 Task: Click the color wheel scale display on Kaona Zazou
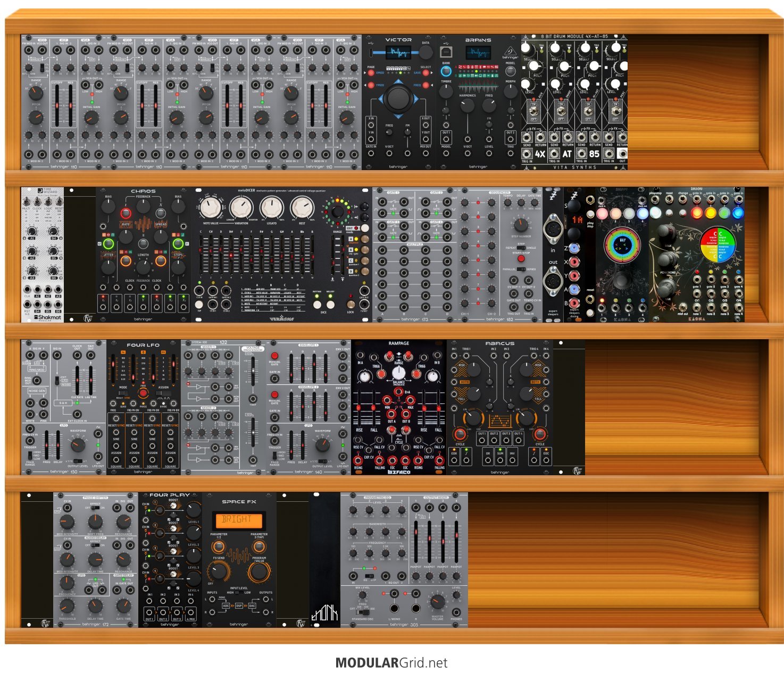(718, 245)
